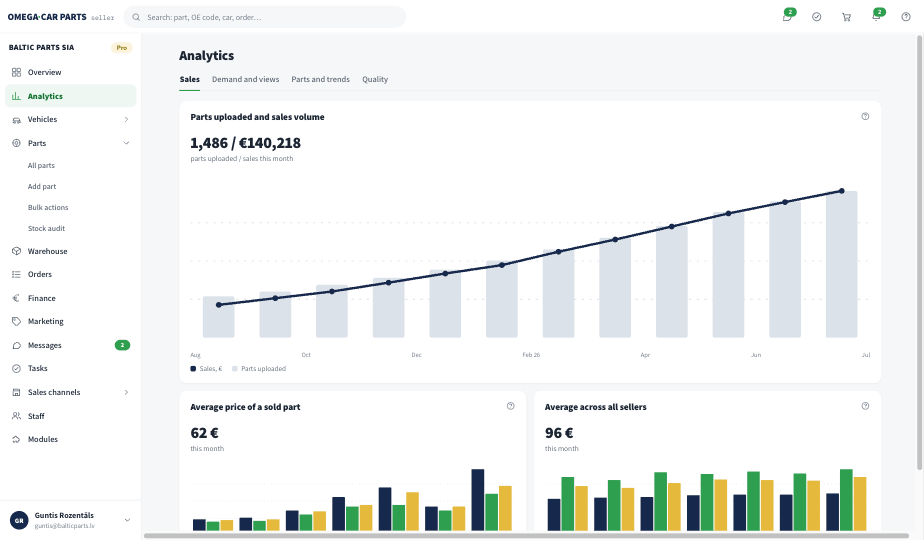924x540 pixels.
Task: Focus the search input field
Action: tap(265, 17)
